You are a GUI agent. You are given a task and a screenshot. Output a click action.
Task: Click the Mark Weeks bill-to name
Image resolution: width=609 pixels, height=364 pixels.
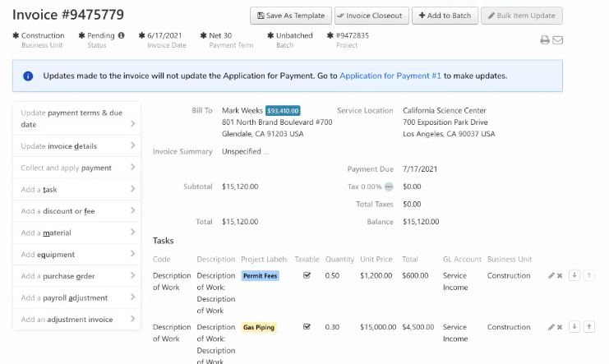[x=242, y=110]
